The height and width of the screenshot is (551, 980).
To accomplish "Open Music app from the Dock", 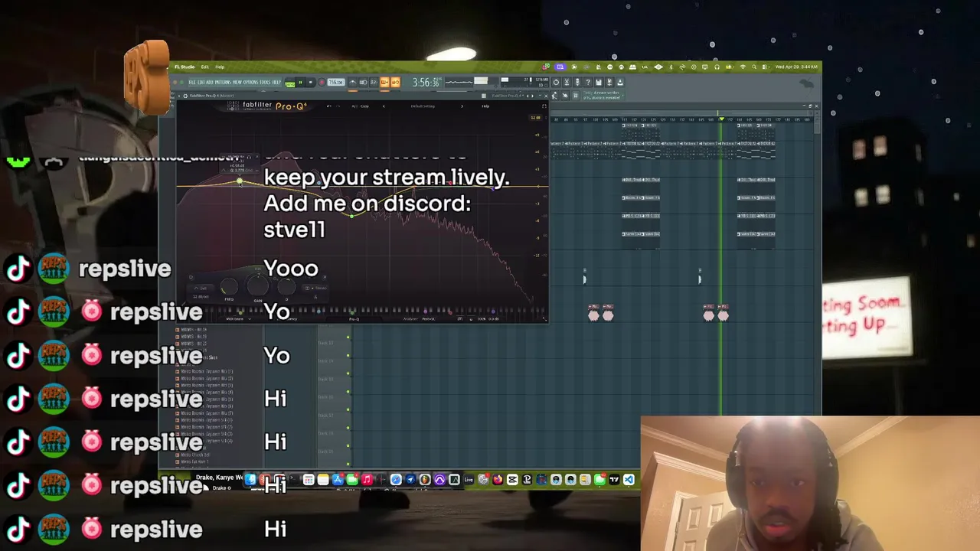I will coord(367,480).
